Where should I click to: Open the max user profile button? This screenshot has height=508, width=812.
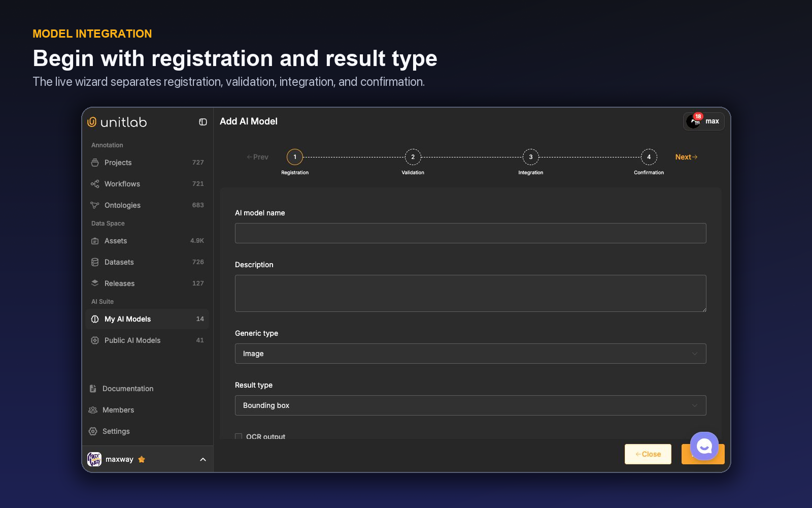click(x=703, y=121)
